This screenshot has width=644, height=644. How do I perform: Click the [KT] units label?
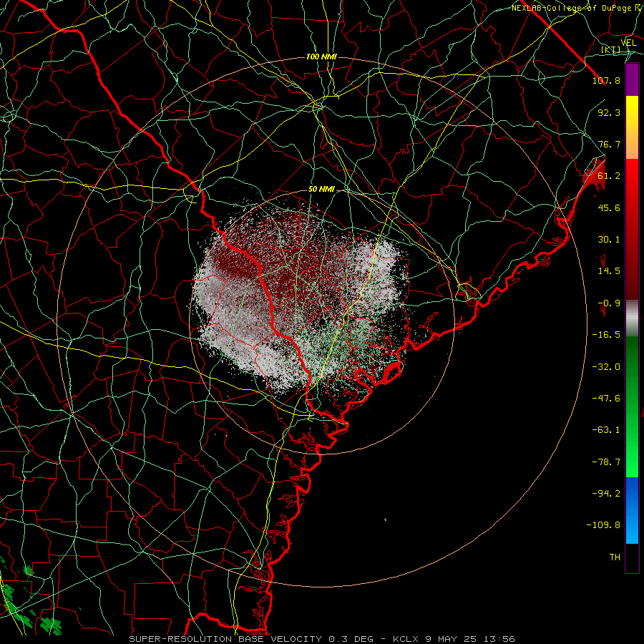(611, 50)
